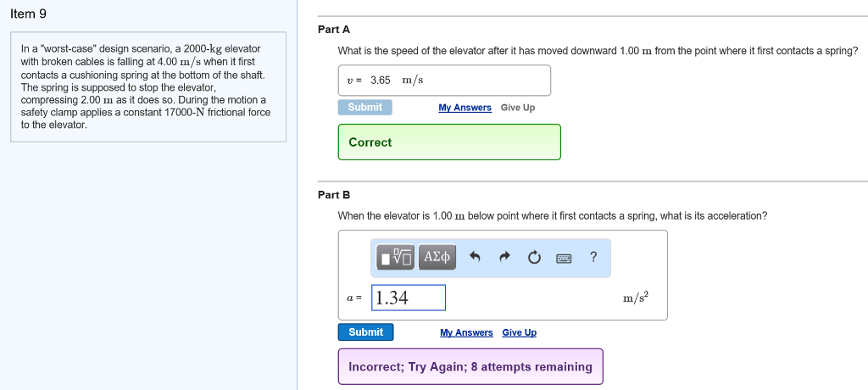This screenshot has width=868, height=390.
Task: Open My Answers for Part A
Action: click(465, 108)
